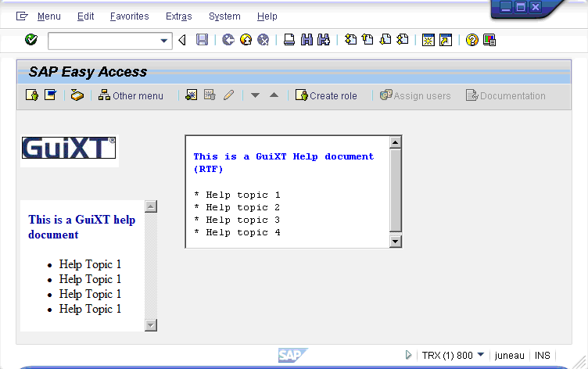Open the System menu
The width and height of the screenshot is (588, 369).
coord(224,16)
